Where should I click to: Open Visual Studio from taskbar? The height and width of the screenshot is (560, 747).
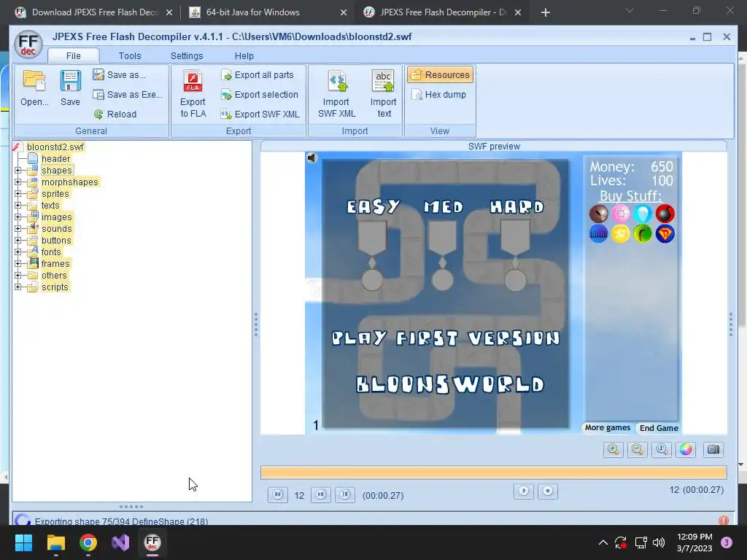click(x=120, y=542)
